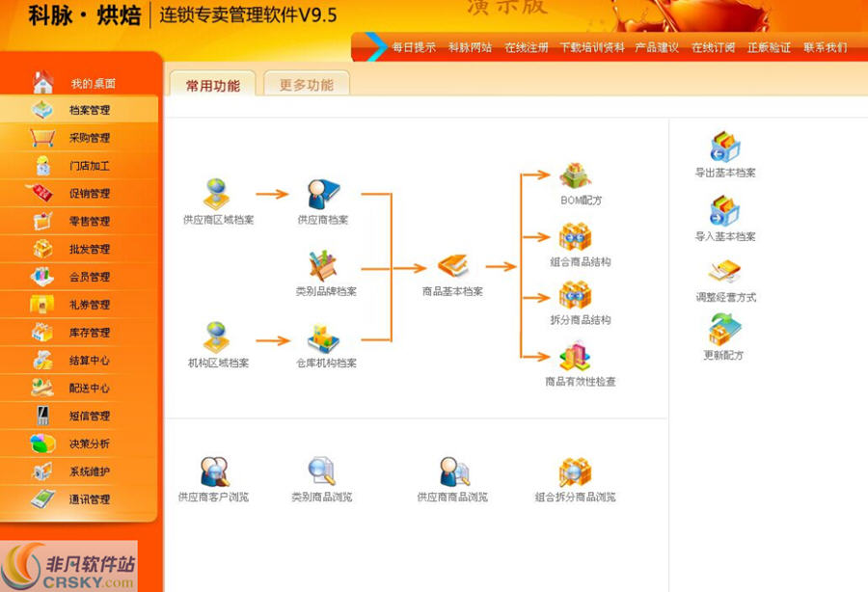Open 联系我们 link
This screenshot has height=592, width=868.
pos(826,47)
